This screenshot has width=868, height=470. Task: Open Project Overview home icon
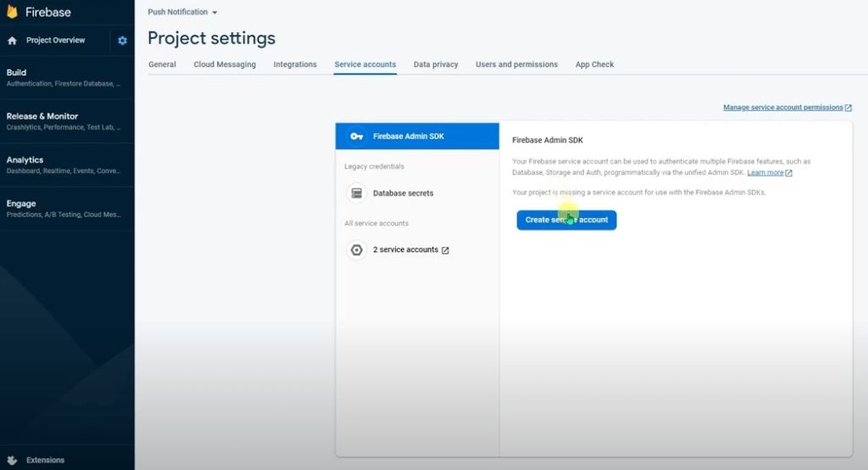12,41
